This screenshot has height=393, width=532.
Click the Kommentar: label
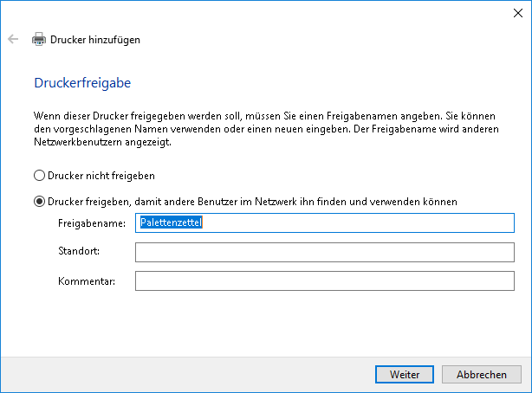pos(87,280)
